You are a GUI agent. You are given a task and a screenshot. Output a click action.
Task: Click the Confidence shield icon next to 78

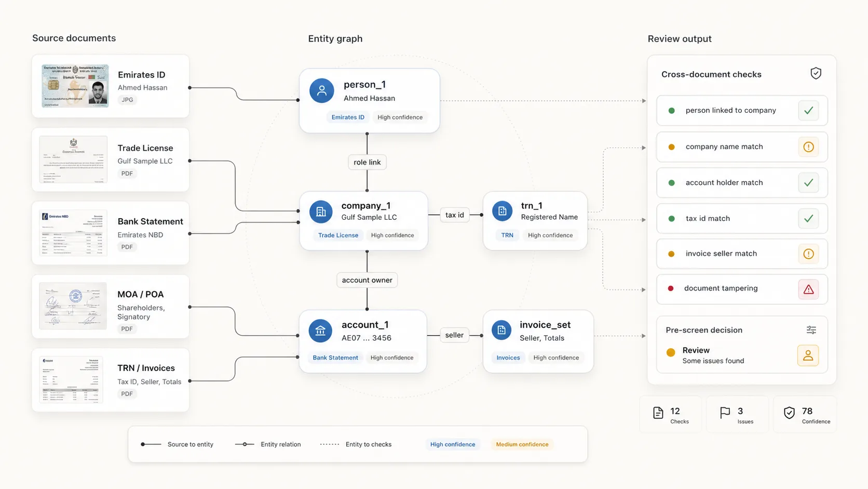point(789,413)
